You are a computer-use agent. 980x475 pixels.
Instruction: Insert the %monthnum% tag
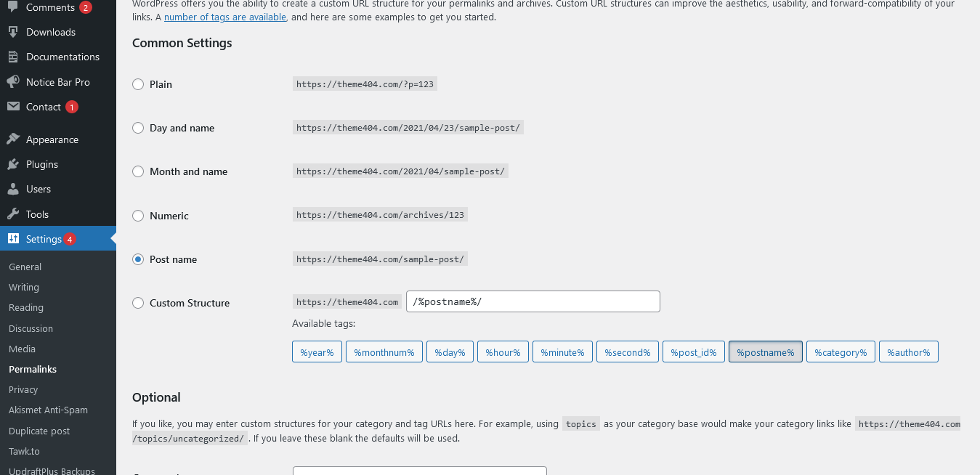click(x=384, y=352)
